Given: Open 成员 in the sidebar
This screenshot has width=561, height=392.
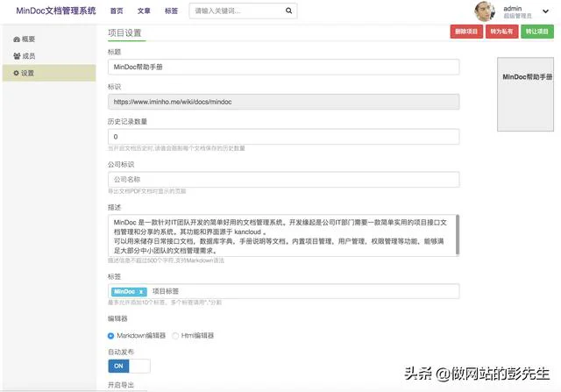Looking at the screenshot, I should pos(49,56).
